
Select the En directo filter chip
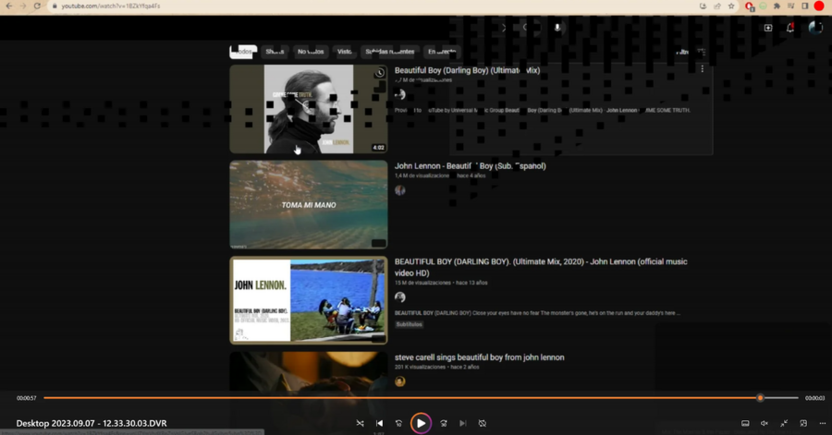441,51
